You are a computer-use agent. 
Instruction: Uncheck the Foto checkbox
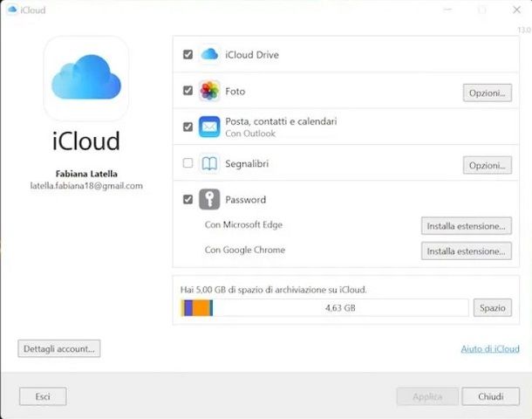(x=188, y=91)
